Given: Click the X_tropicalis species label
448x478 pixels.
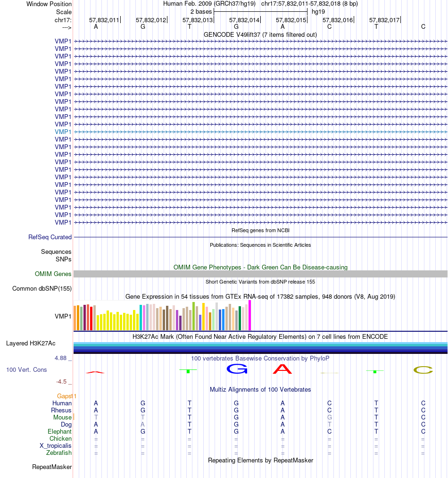Looking at the screenshot, I should [56, 445].
